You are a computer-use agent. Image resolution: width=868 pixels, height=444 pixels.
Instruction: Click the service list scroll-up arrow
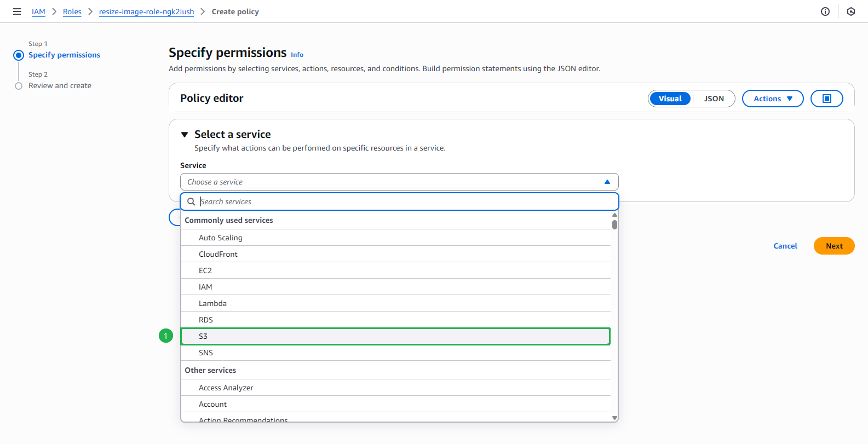(x=615, y=215)
